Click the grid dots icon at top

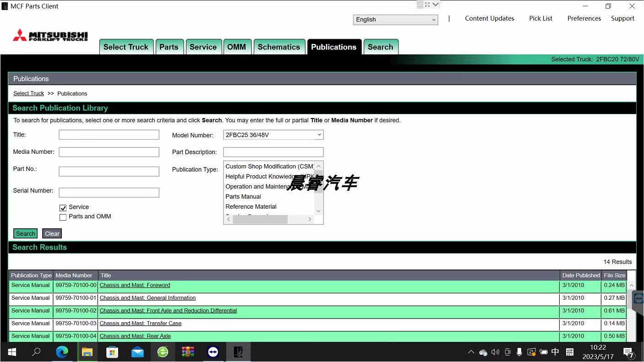coord(420,5)
